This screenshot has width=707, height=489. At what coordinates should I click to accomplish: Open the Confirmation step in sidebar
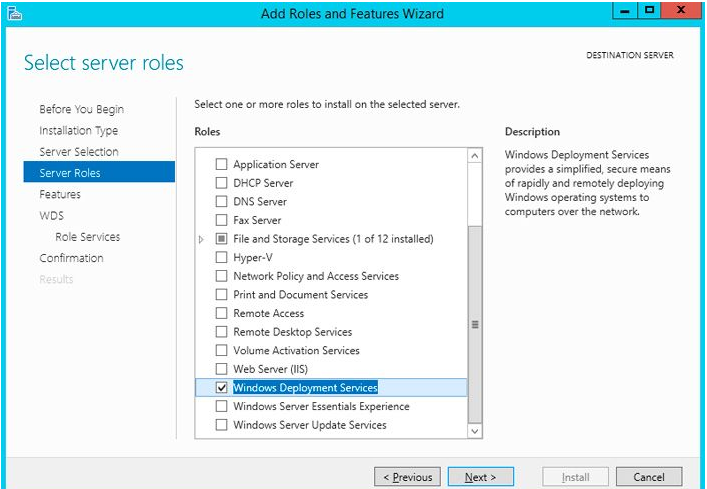click(x=71, y=258)
